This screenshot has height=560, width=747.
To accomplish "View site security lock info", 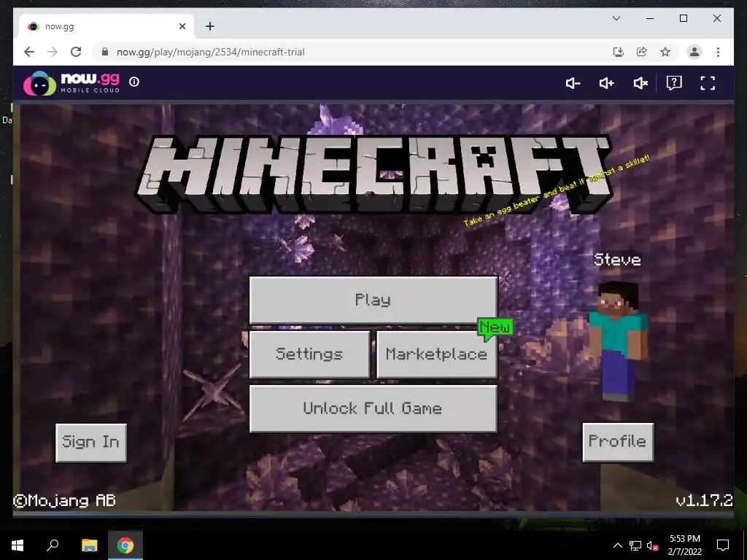I will 105,52.
